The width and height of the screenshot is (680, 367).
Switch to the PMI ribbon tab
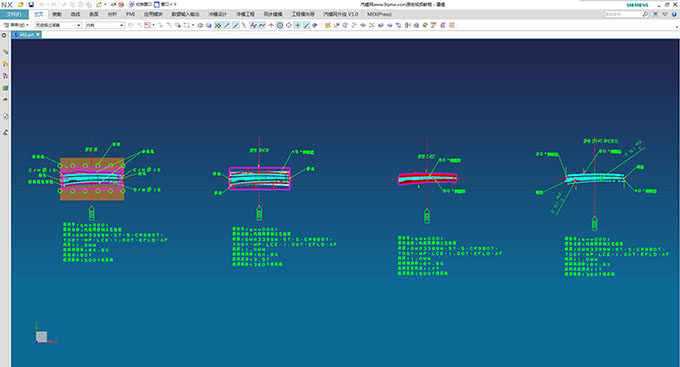click(x=131, y=14)
